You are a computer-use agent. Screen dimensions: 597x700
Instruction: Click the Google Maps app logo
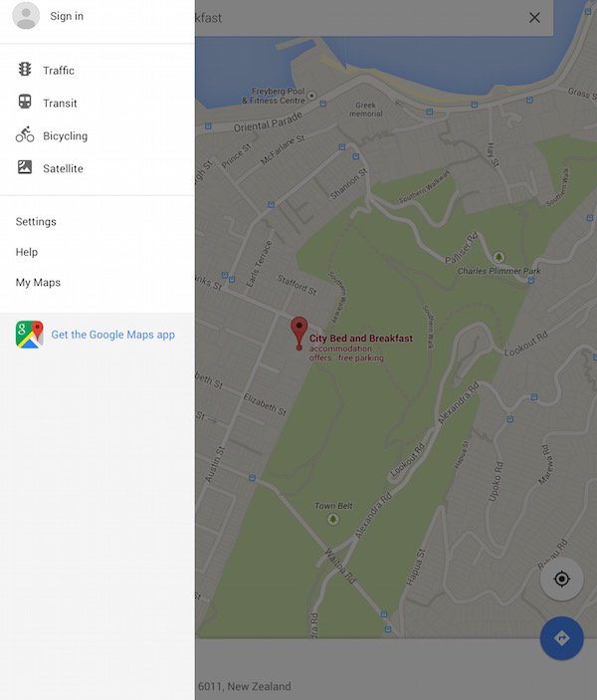pos(30,335)
